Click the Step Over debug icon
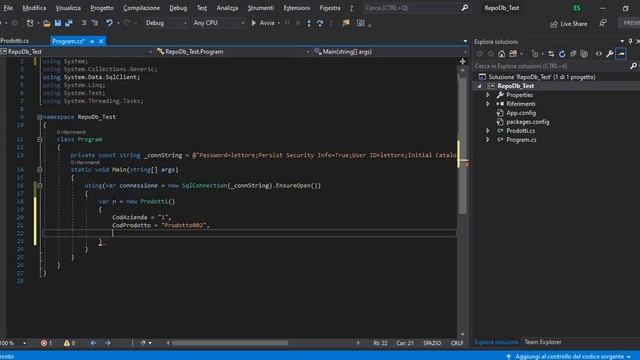Viewport: 640px width, 360px height. 320,23
